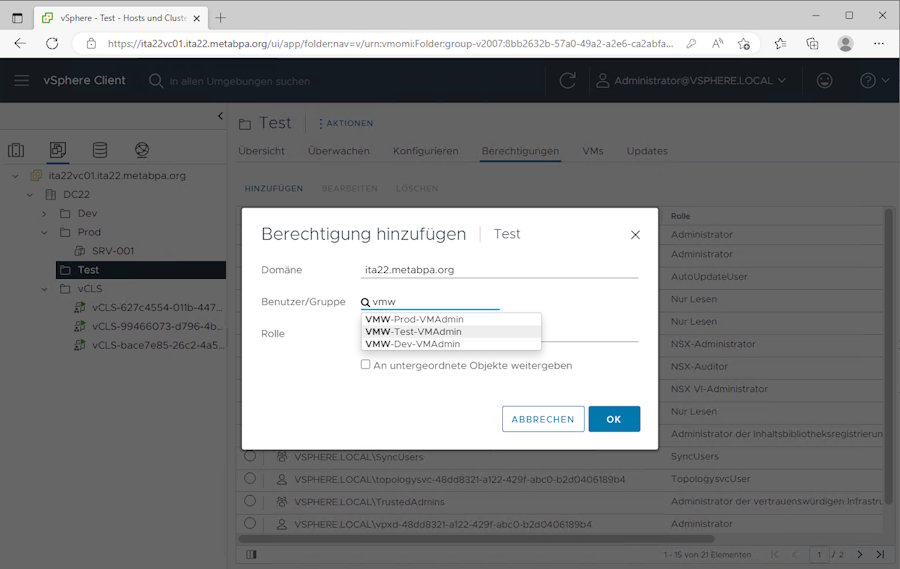Open the VMs tab
The height and width of the screenshot is (569, 900).
point(593,151)
